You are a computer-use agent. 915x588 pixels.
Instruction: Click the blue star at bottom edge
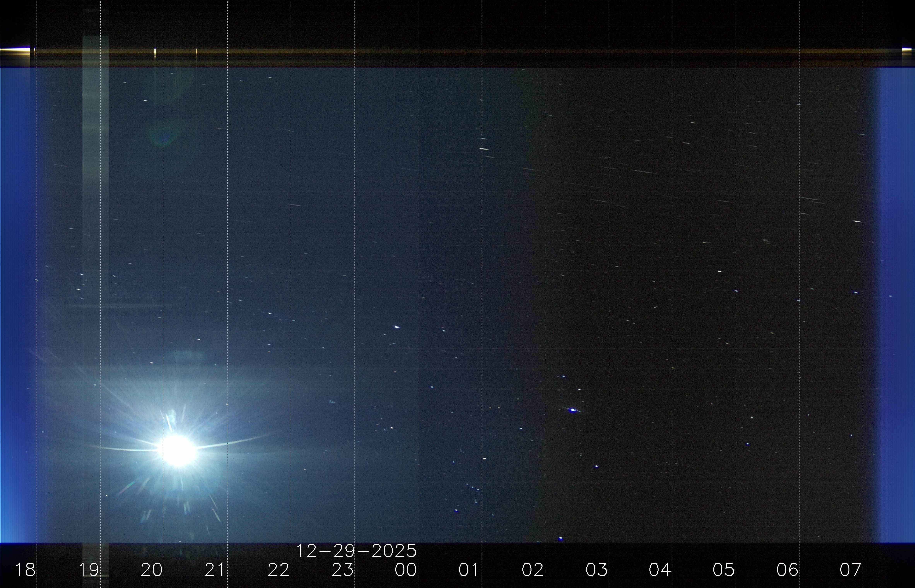560,539
